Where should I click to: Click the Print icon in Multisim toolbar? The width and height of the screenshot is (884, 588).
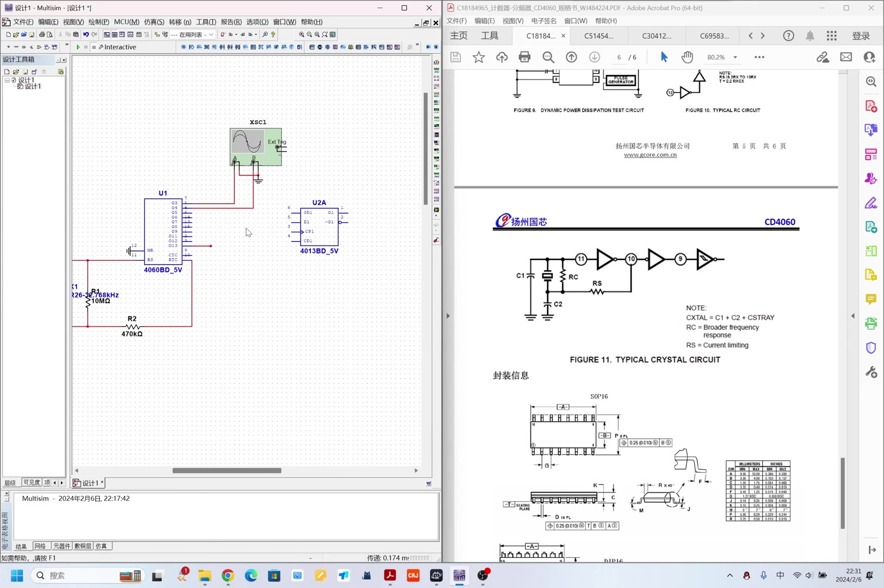pos(42,34)
